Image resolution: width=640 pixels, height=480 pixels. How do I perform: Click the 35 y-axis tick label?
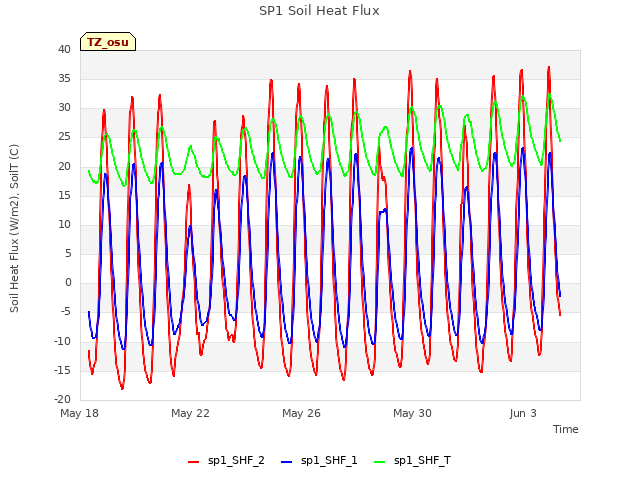tap(64, 78)
